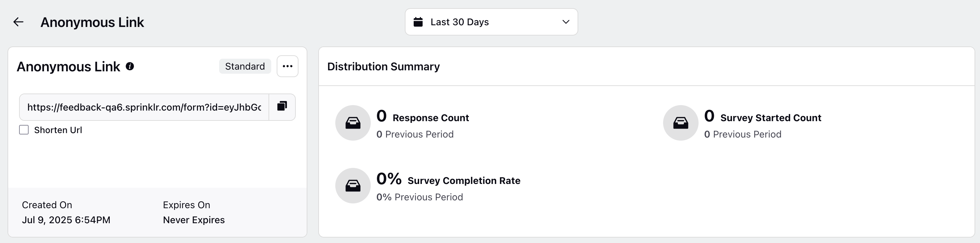Expand the Last 30 Days dropdown

click(491, 22)
